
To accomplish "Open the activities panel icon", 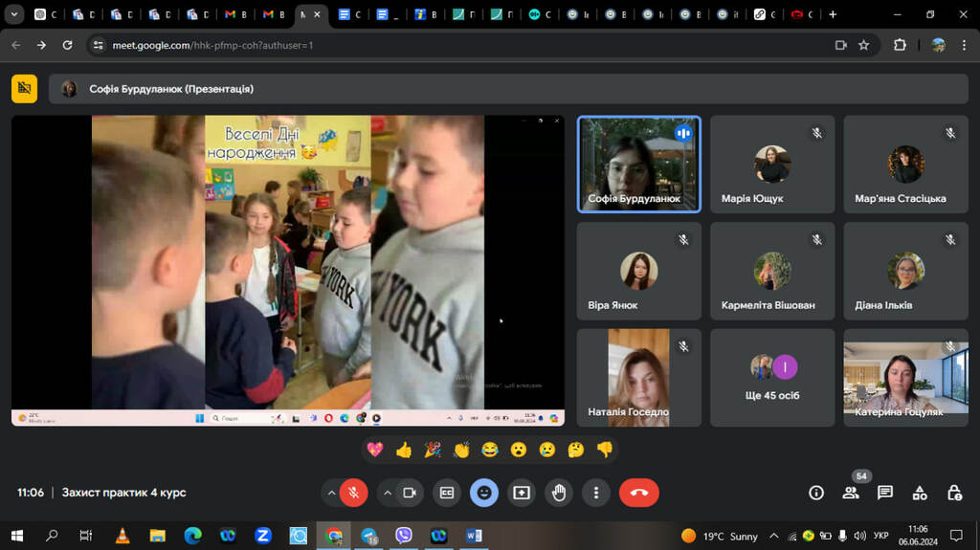I will pos(920,493).
